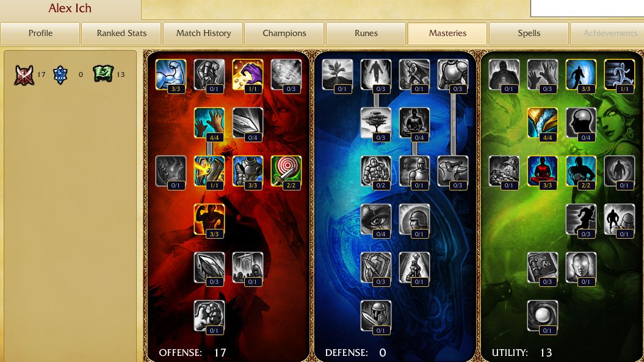
Task: Switch to the Match History tab
Action: tap(203, 34)
